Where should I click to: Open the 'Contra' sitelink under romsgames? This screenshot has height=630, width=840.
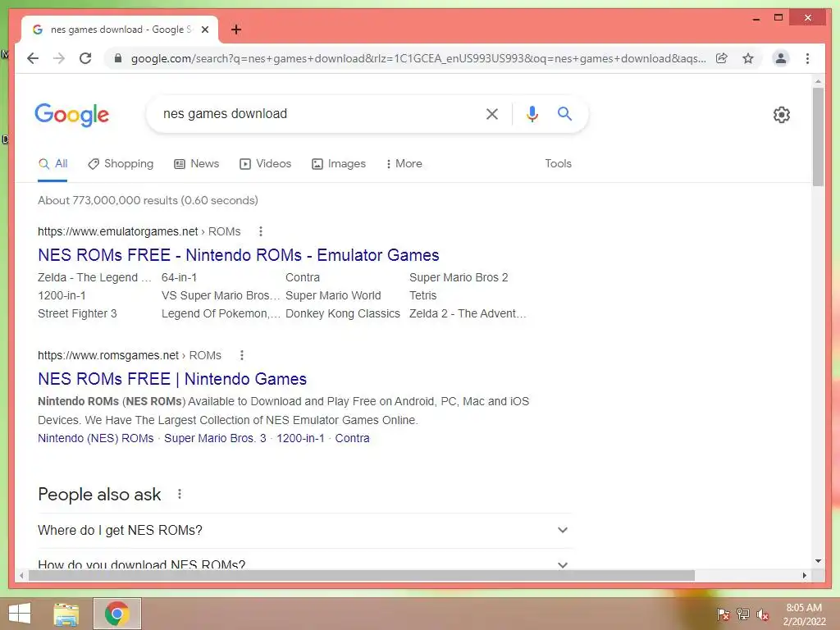[x=352, y=438]
